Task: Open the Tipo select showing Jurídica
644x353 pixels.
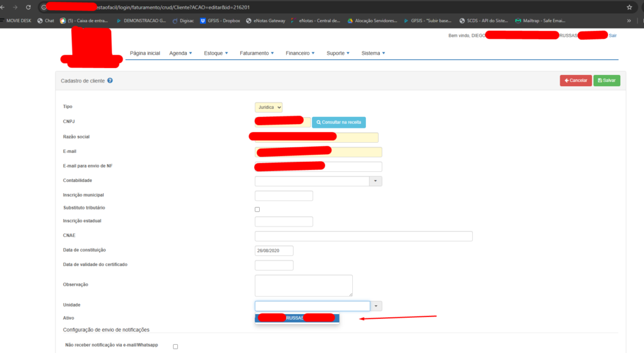Action: point(269,108)
